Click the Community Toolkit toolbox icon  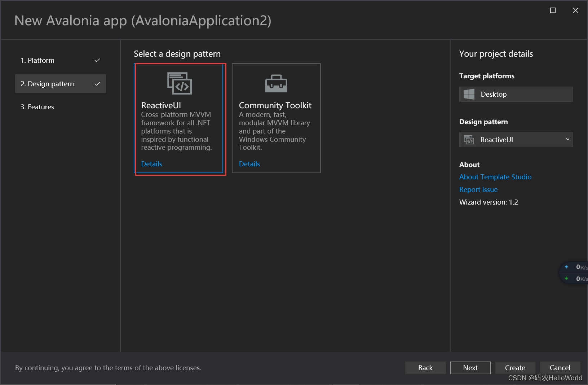(x=276, y=83)
